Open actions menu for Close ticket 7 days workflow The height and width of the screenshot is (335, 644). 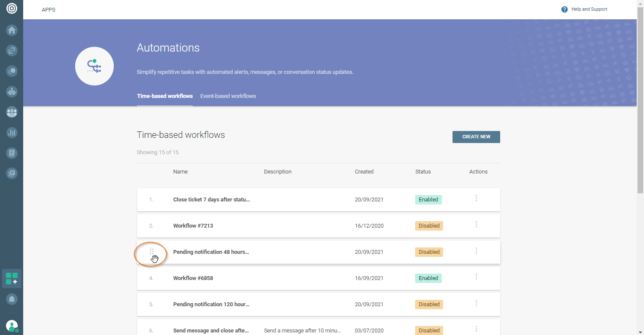476,198
